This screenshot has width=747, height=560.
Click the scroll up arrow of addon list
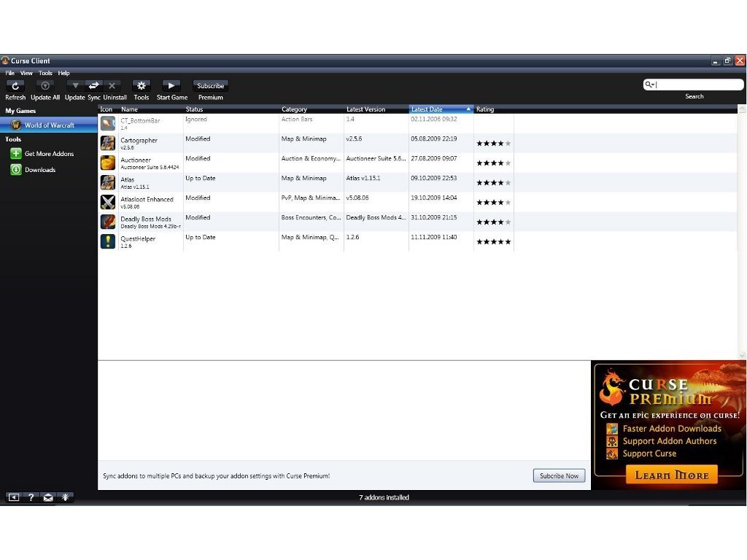pyautogui.click(x=742, y=109)
